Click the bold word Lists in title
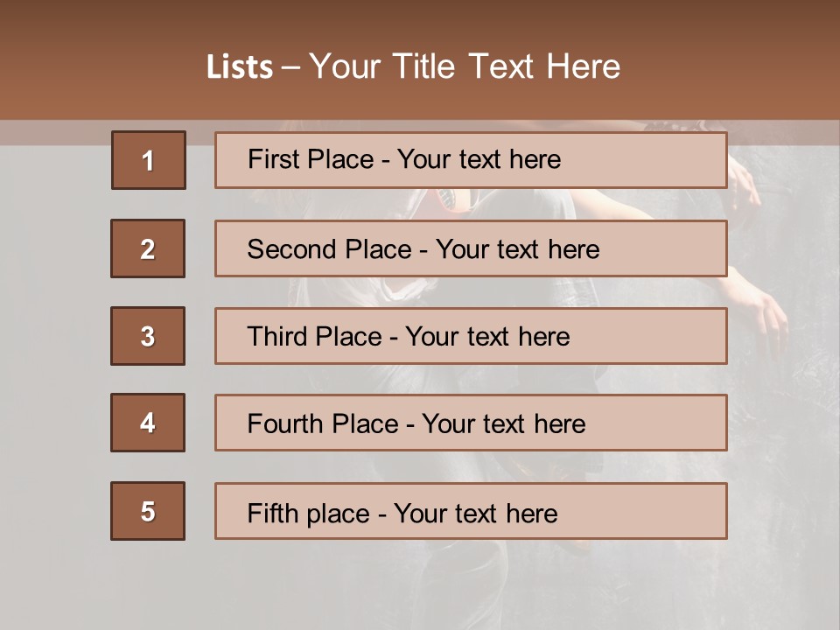Screen dimensions: 840x630 point(240,67)
